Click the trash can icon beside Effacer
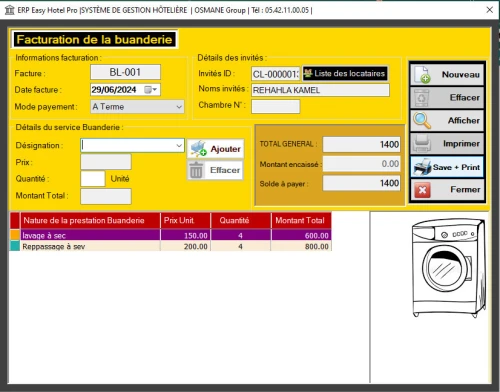500x392 pixels. click(x=196, y=170)
